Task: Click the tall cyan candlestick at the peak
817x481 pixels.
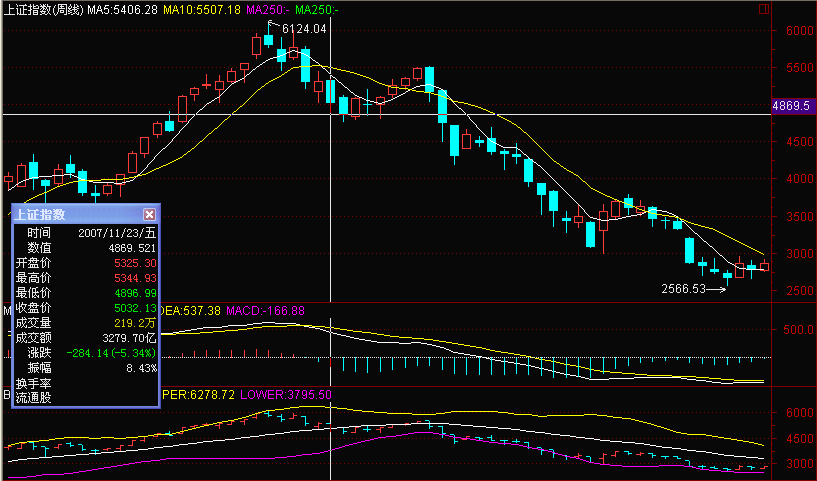Action: pos(306,65)
